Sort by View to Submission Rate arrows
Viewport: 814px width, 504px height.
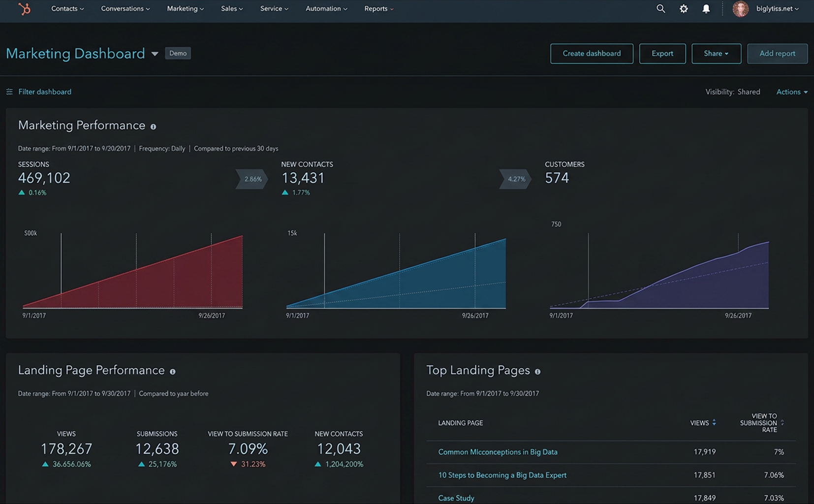coord(783,423)
